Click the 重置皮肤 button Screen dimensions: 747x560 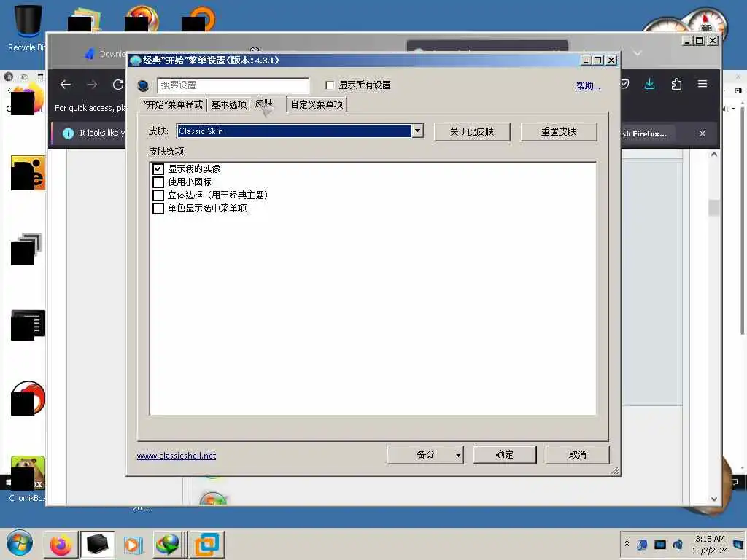click(x=558, y=131)
